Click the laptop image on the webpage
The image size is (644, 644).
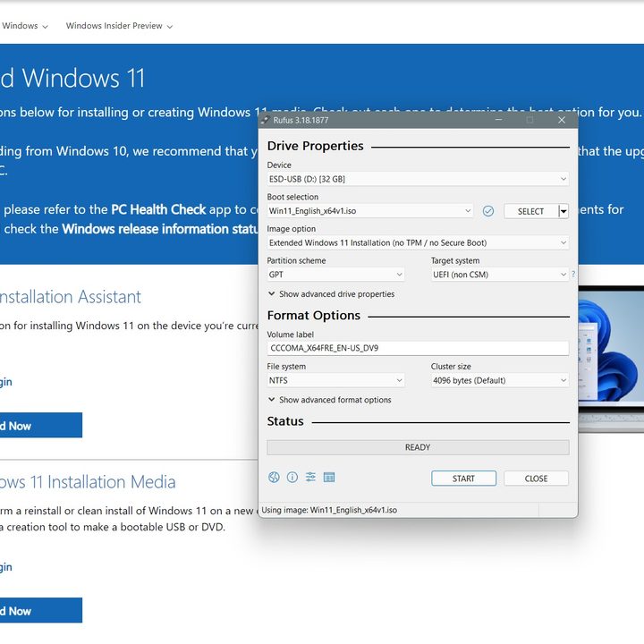pos(611,360)
